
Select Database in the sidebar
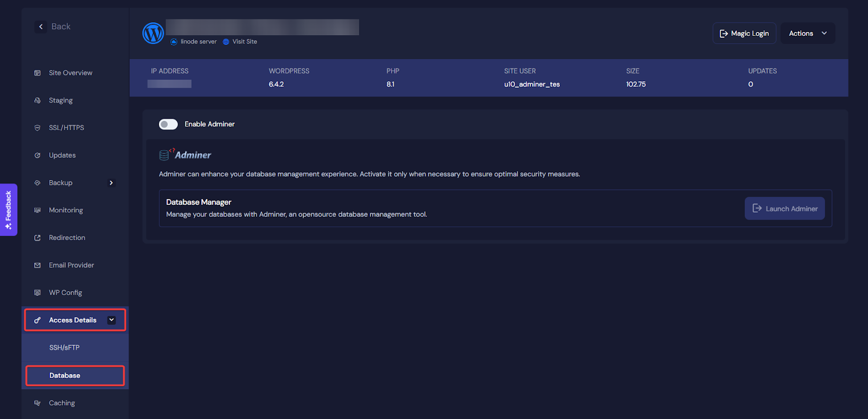(x=65, y=376)
